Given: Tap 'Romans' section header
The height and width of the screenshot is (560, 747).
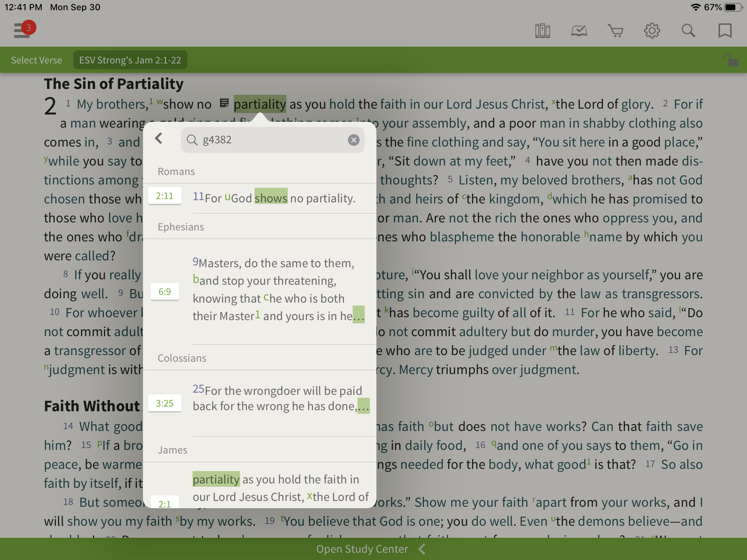Looking at the screenshot, I should pos(176,172).
